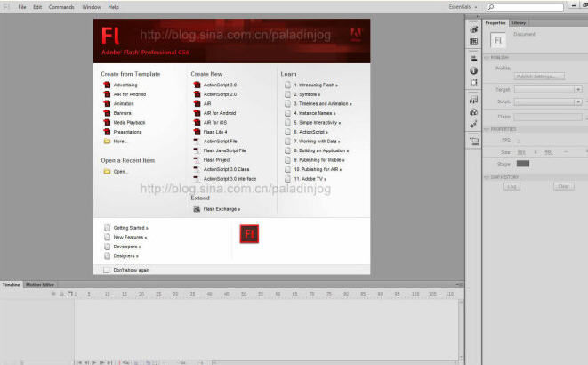
Task: Click frame 50 on the timeline ruler
Action: (x=244, y=294)
